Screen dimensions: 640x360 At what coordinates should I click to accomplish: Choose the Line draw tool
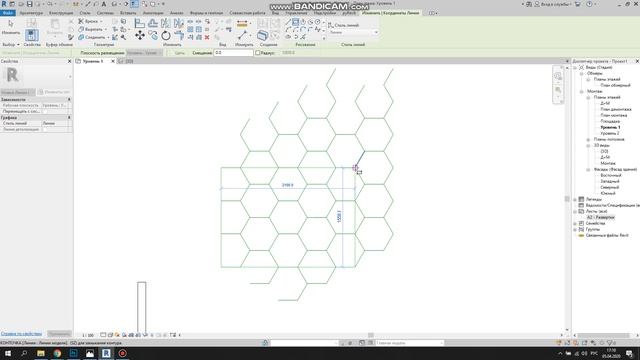tap(288, 22)
